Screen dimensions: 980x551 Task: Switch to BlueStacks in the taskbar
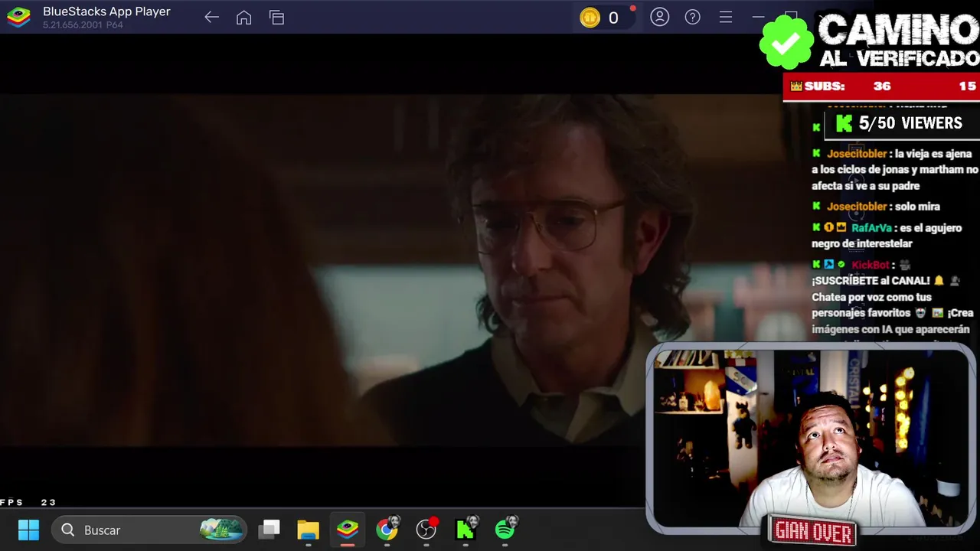348,530
